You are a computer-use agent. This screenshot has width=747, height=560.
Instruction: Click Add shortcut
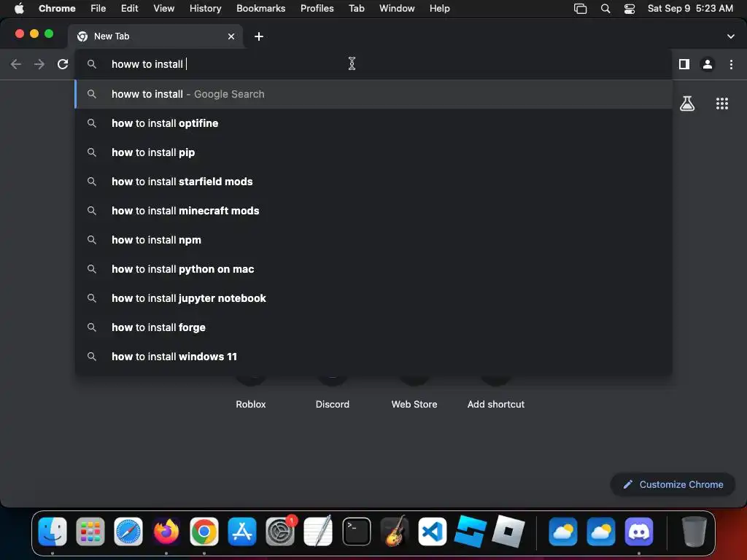[496, 404]
